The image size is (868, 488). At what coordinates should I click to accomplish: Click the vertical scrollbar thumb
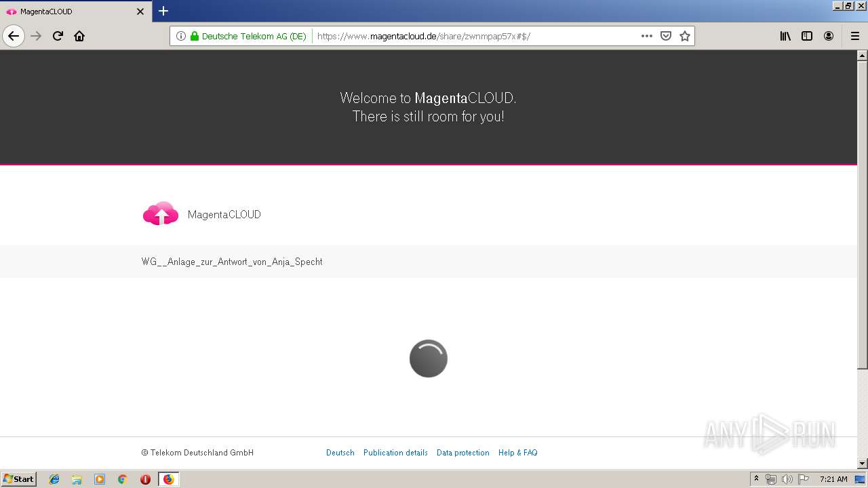click(x=863, y=214)
